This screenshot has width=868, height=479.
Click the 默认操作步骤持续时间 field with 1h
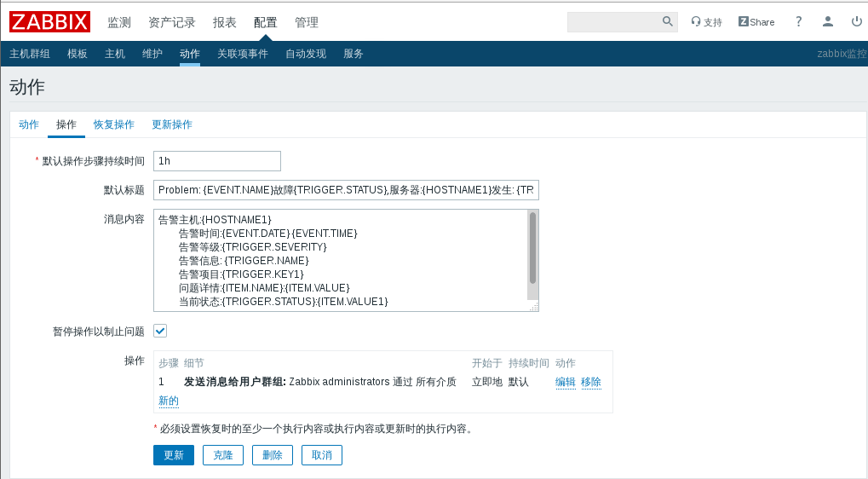(217, 160)
